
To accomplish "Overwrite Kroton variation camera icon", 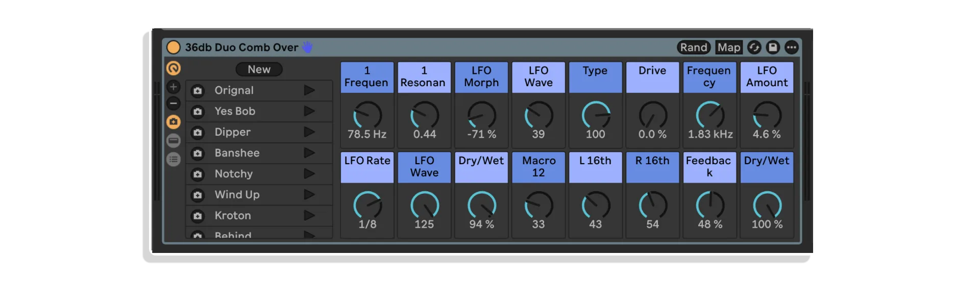I will coord(198,216).
